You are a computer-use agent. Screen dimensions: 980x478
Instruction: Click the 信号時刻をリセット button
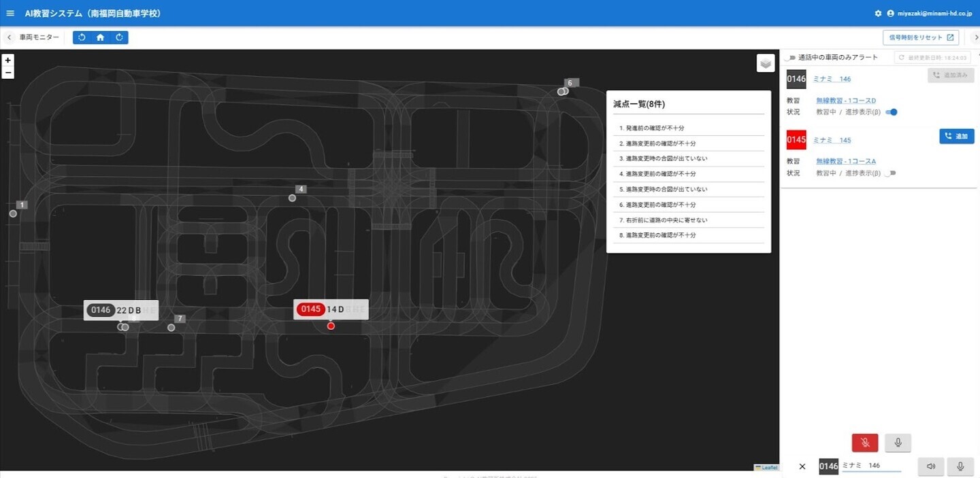pyautogui.click(x=921, y=37)
